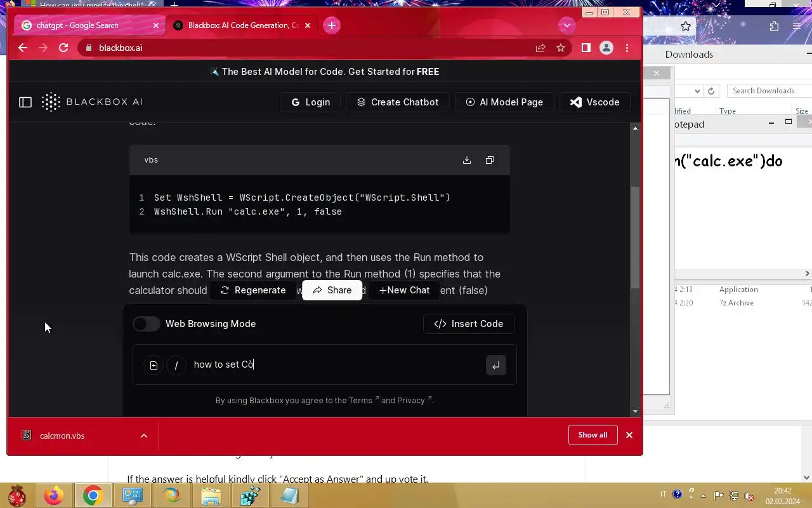
Task: Send the chat message with enter arrow
Action: (x=496, y=365)
